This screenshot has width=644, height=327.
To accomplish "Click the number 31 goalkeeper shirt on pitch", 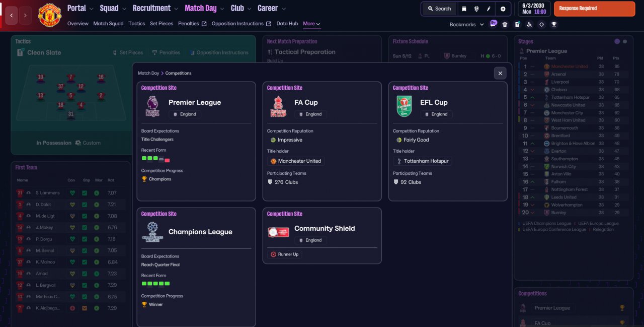I will [70, 115].
